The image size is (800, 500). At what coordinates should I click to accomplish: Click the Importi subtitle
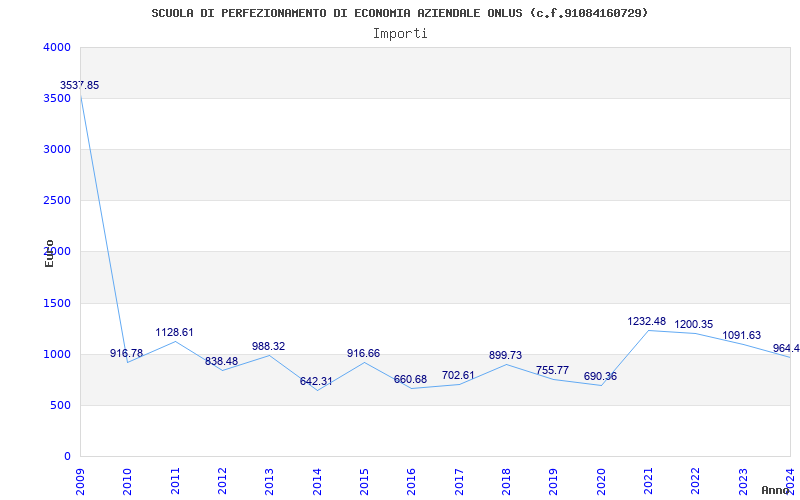[x=400, y=33]
